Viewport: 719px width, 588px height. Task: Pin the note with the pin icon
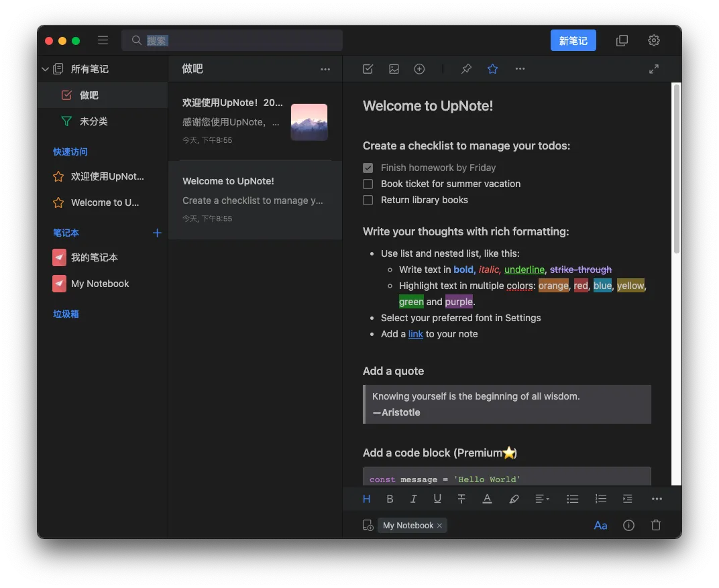coord(466,69)
